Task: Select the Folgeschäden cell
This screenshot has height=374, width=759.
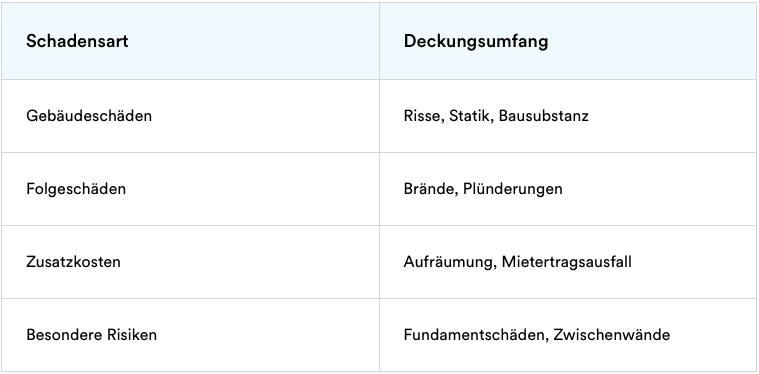Action: [x=190, y=189]
